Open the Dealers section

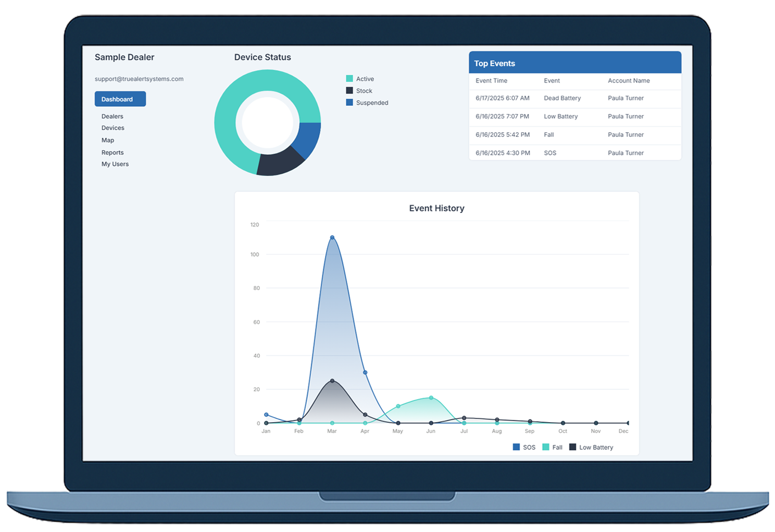coord(112,116)
